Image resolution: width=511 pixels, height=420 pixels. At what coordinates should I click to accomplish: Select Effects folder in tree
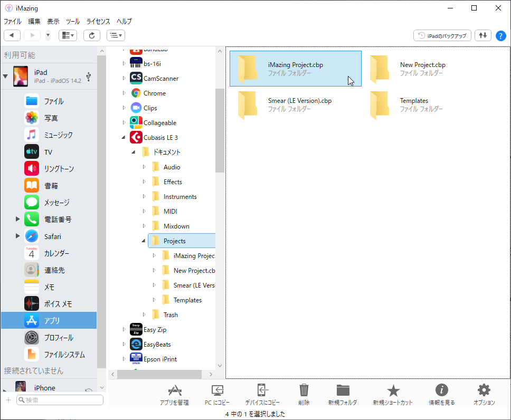(173, 182)
